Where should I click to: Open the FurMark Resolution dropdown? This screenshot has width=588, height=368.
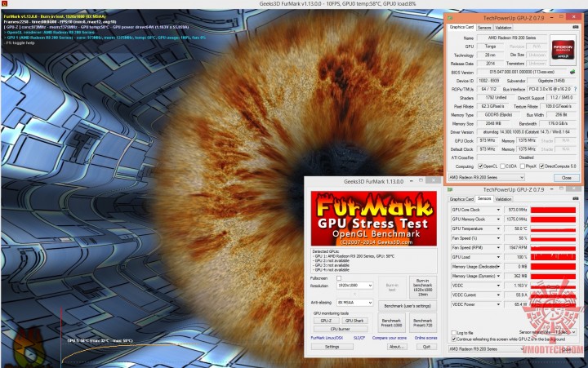click(354, 286)
